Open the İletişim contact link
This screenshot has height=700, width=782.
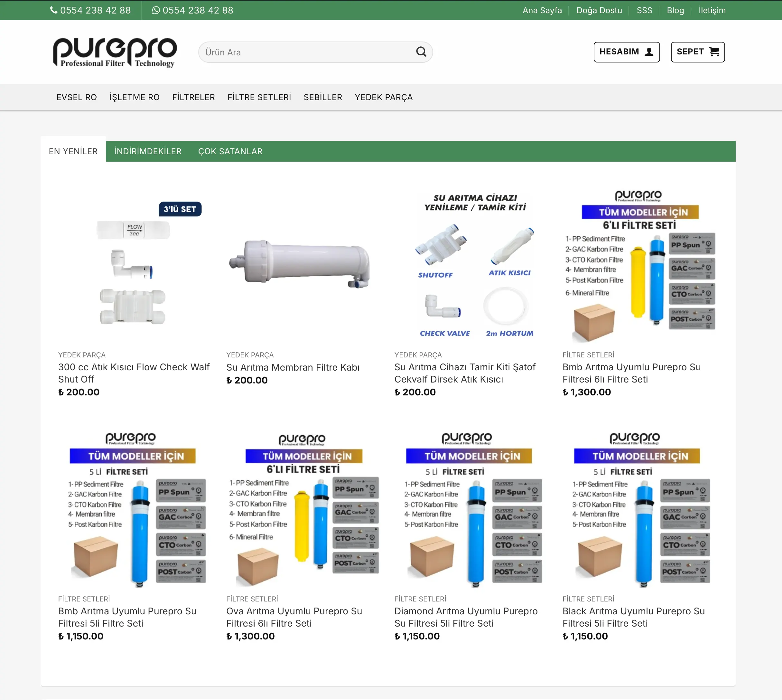point(712,10)
